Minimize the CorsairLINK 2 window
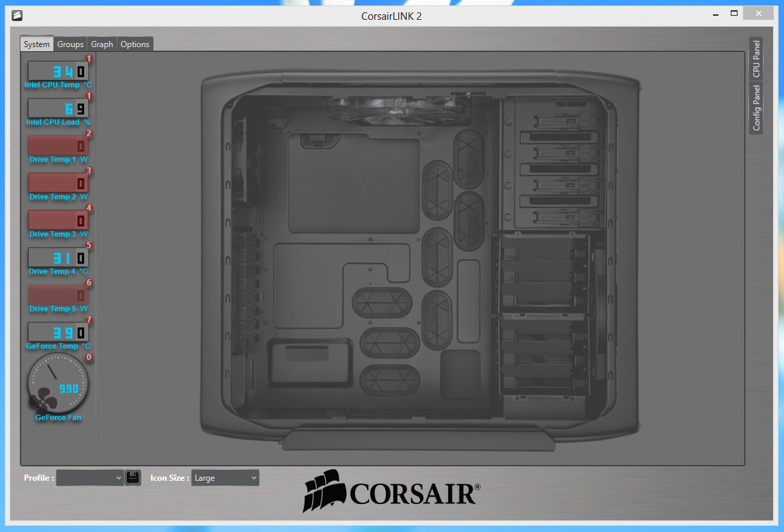Image resolution: width=784 pixels, height=532 pixels. (x=716, y=15)
